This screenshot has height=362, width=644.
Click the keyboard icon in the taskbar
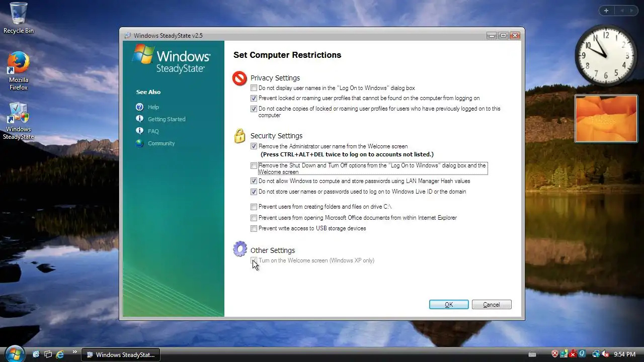[x=532, y=354]
